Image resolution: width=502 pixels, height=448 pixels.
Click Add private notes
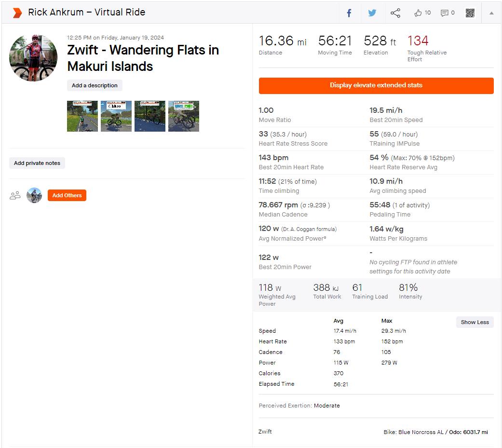37,163
